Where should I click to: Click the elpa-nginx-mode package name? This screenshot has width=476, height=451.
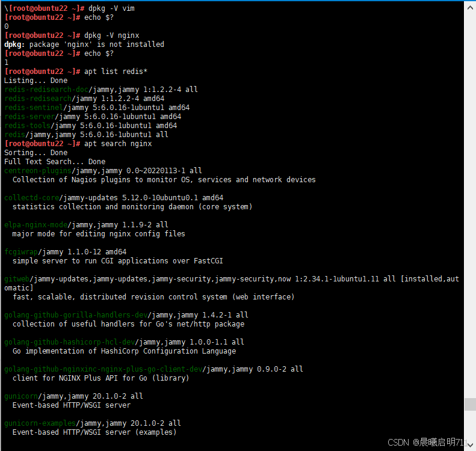36,225
